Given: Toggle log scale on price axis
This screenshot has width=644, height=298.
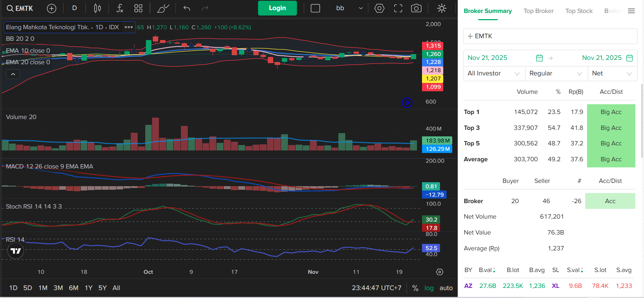Looking at the screenshot, I should click(429, 288).
